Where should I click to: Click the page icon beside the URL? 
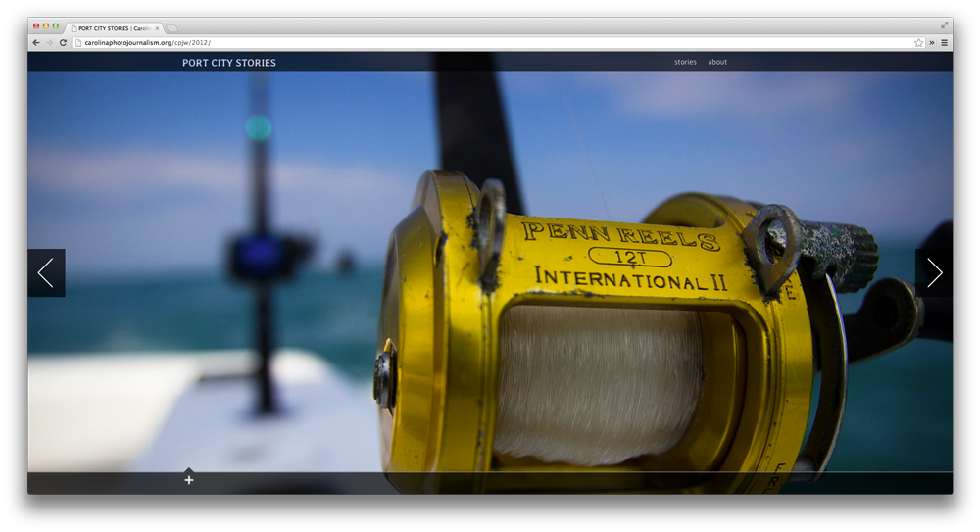[78, 42]
